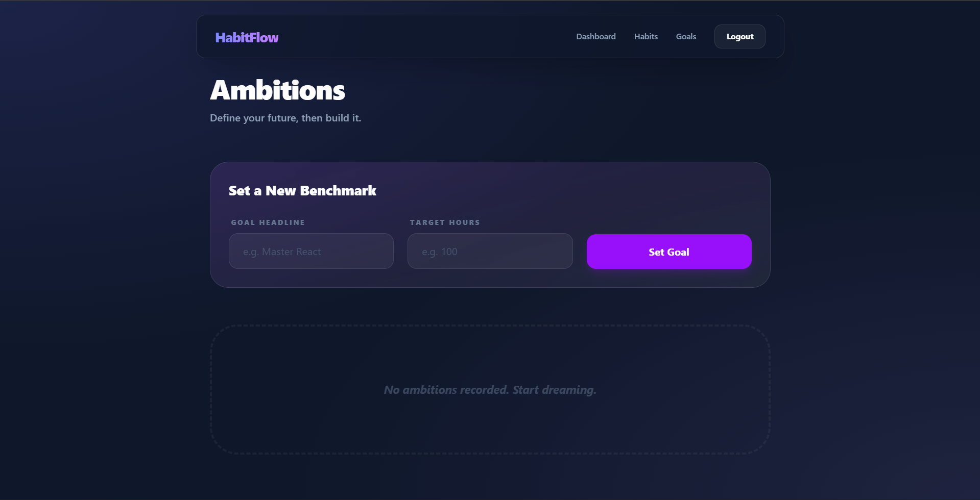Click the TARGET HOURS label
Image resolution: width=980 pixels, height=500 pixels.
pyautogui.click(x=444, y=222)
